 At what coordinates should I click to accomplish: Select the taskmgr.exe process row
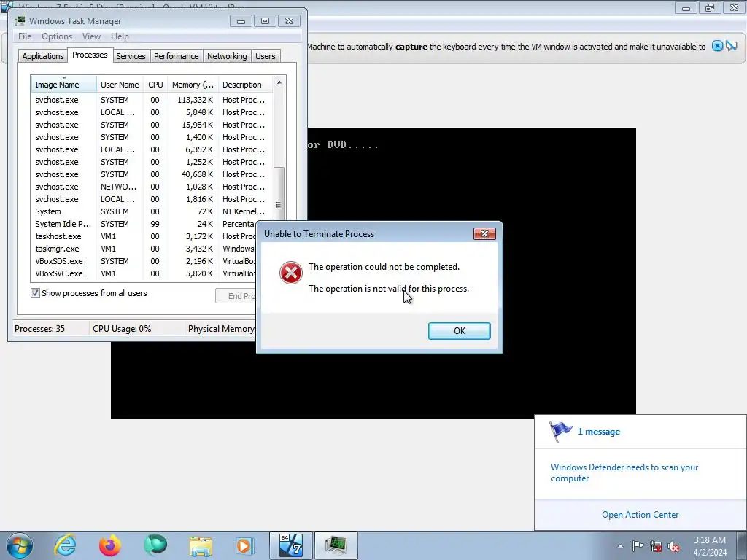(145, 249)
